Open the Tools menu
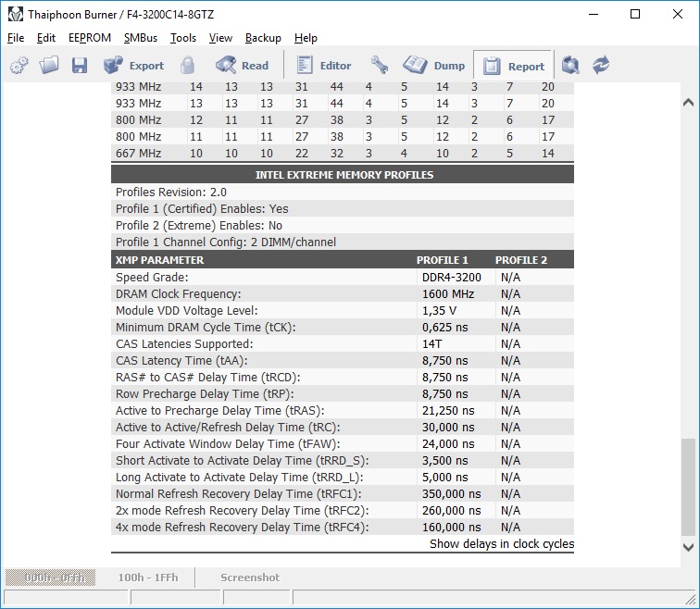The width and height of the screenshot is (700, 609). click(x=183, y=38)
